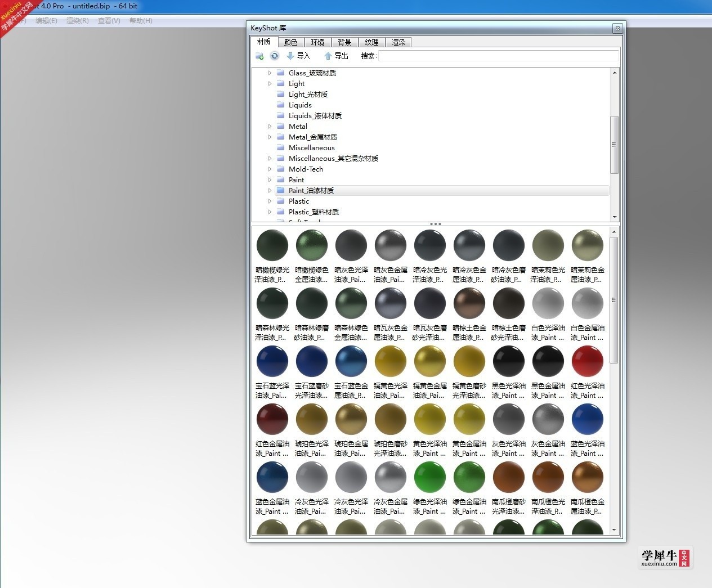The image size is (712, 588).
Task: Click the 导入 import button
Action: (298, 56)
